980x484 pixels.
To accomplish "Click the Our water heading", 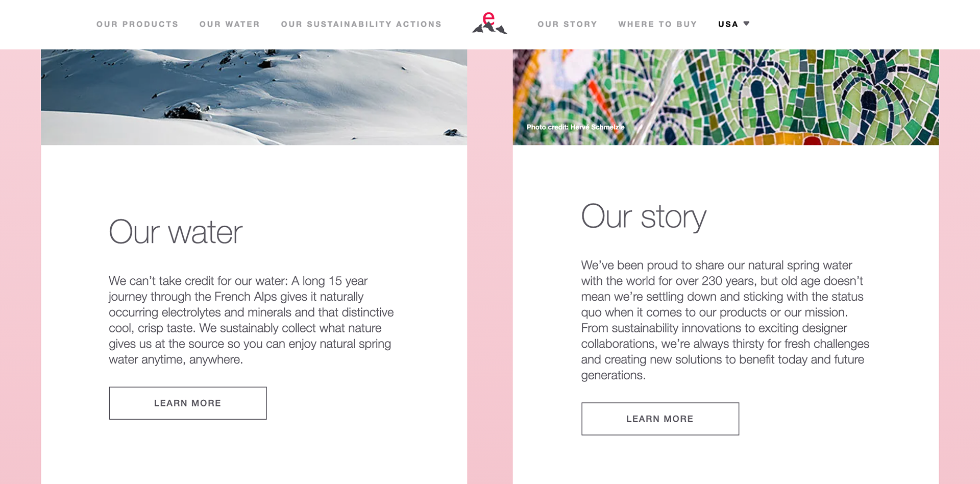I will coord(176,232).
